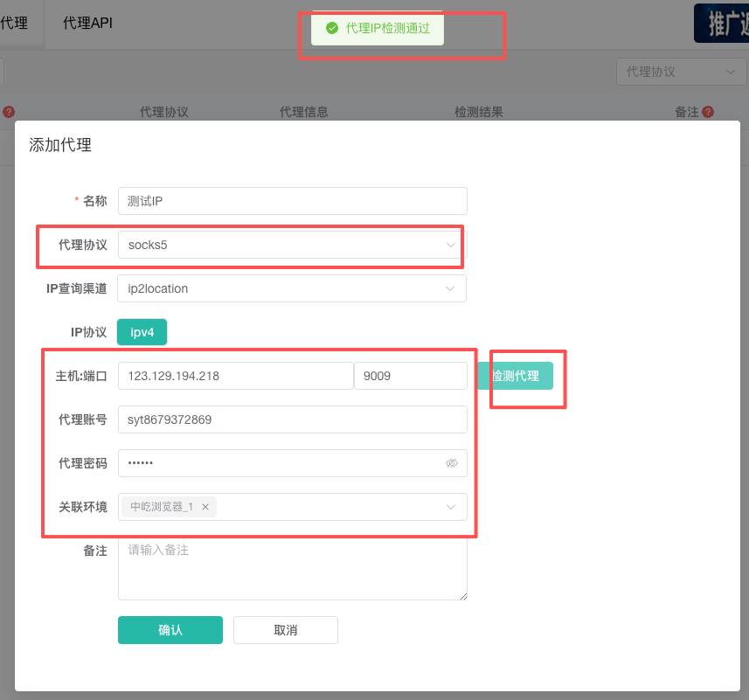Focus the 代理账号 input field

coord(292,419)
